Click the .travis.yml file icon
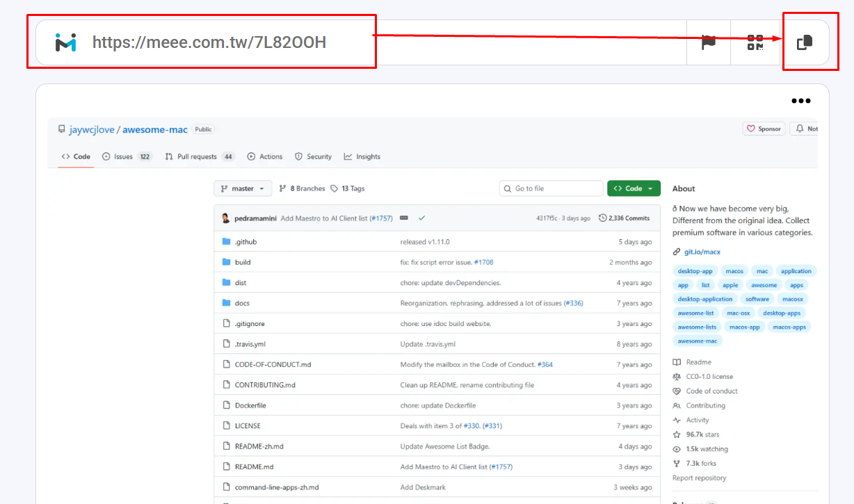 point(226,344)
